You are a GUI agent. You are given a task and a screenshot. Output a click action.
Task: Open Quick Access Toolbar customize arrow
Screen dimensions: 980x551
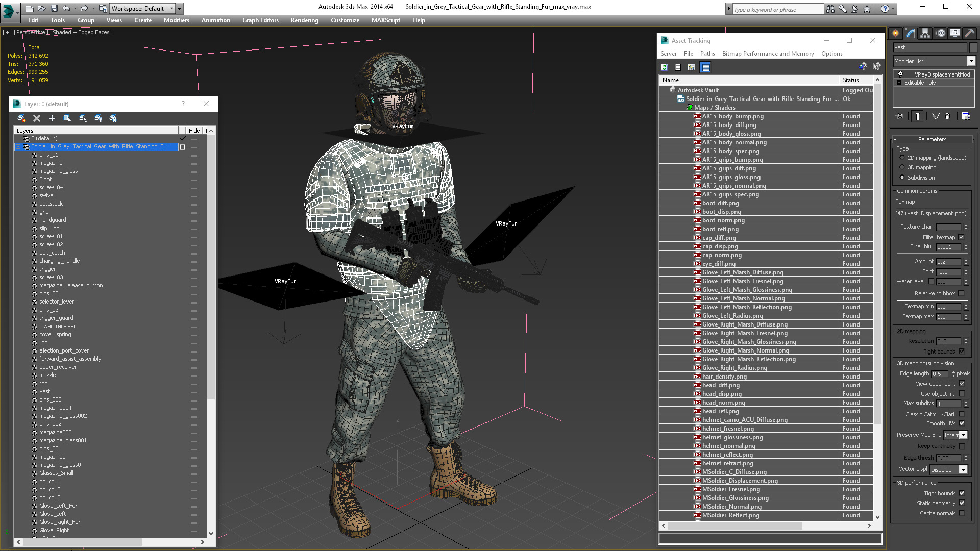[x=180, y=8]
